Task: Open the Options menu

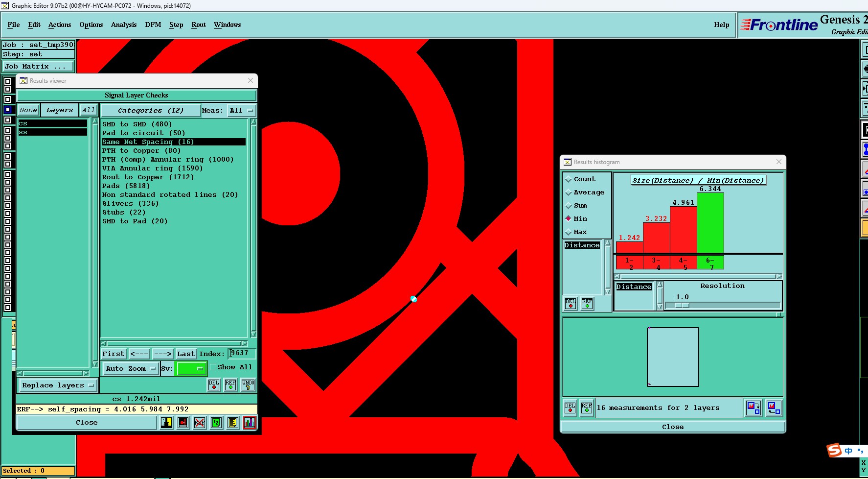Action: pyautogui.click(x=91, y=25)
